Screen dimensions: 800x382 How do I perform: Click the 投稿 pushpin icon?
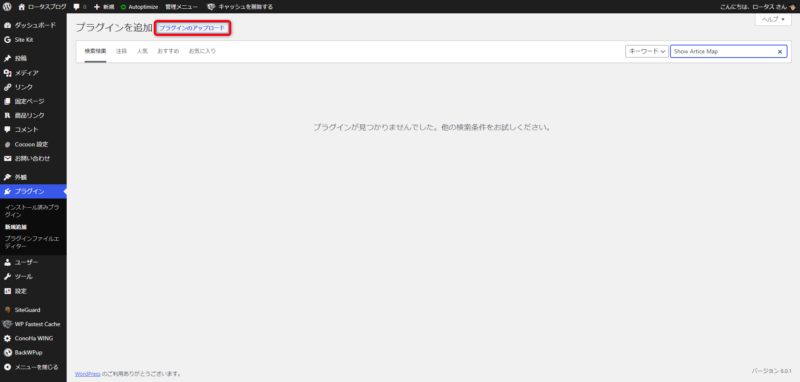(x=8, y=59)
